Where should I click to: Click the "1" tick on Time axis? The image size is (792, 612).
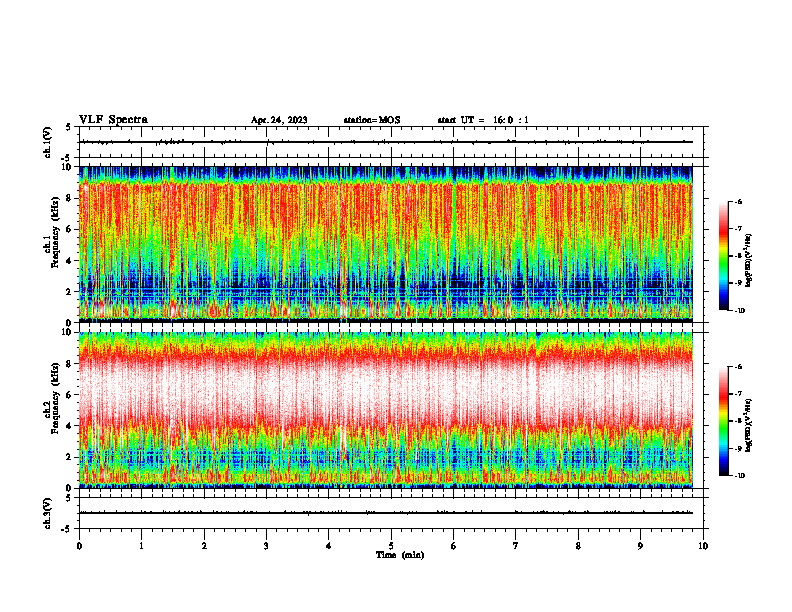141,546
